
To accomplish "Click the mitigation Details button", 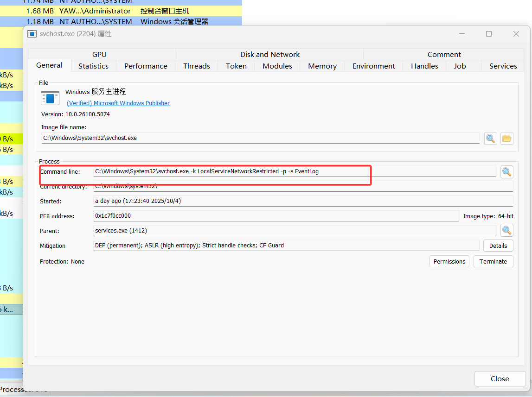I will coord(498,246).
